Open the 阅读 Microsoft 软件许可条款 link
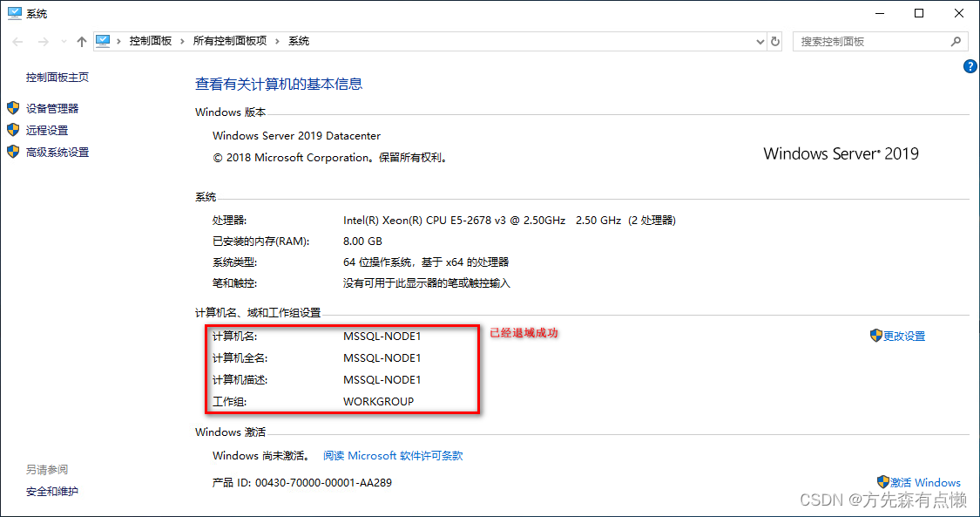This screenshot has width=980, height=517. pos(393,456)
